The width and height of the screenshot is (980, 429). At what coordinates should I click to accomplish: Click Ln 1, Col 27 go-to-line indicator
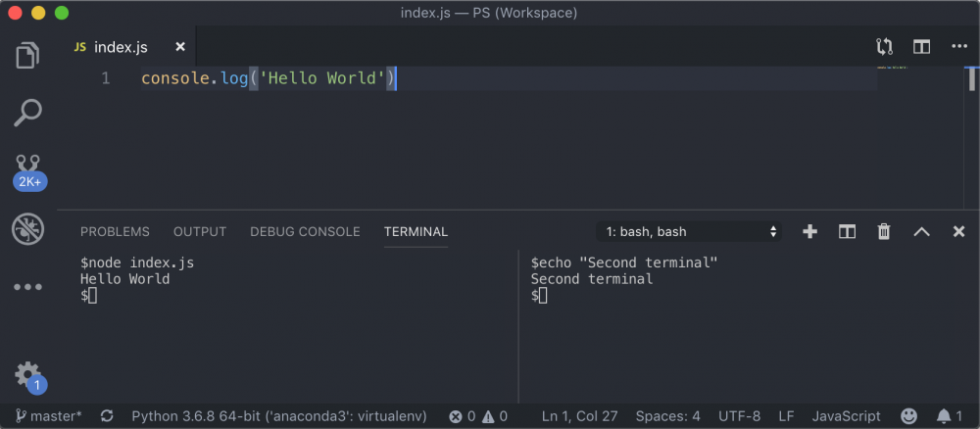(x=579, y=416)
